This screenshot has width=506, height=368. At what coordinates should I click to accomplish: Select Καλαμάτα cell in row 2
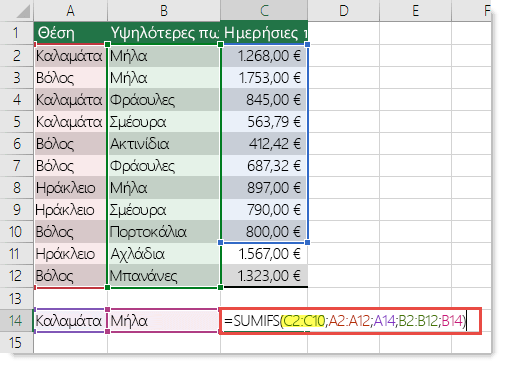coord(70,56)
